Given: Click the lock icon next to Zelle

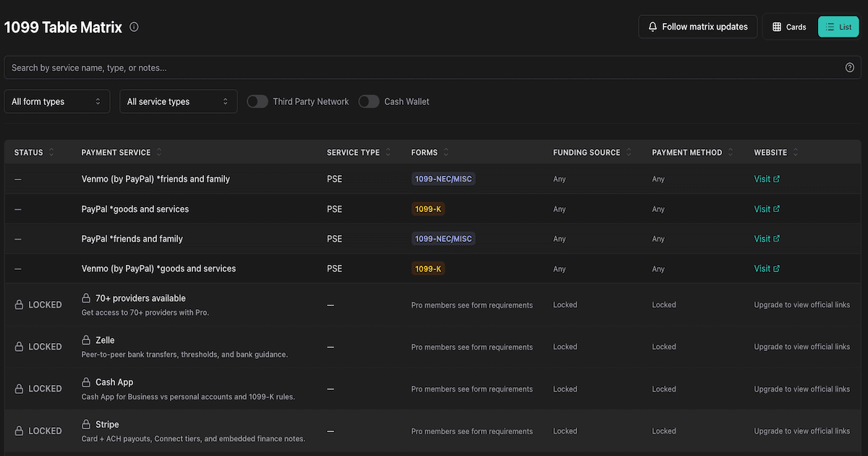Looking at the screenshot, I should click(x=86, y=340).
